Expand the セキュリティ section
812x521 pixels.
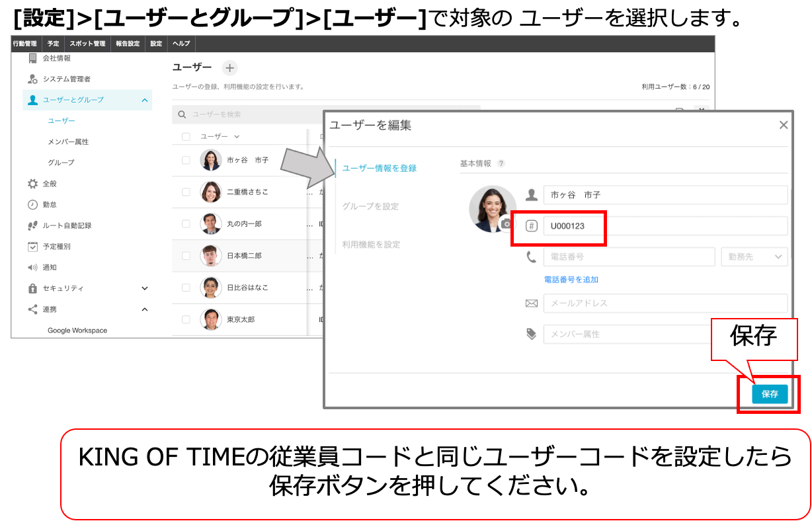[145, 288]
